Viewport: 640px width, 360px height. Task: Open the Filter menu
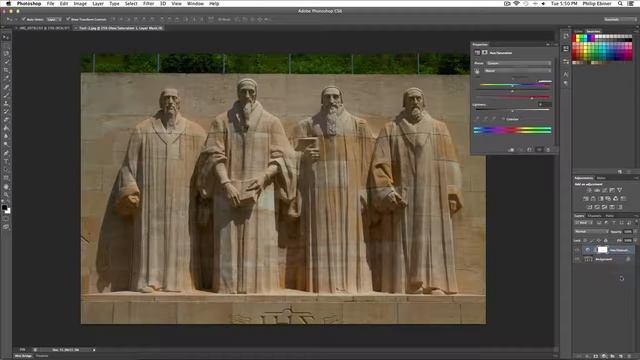tap(148, 4)
